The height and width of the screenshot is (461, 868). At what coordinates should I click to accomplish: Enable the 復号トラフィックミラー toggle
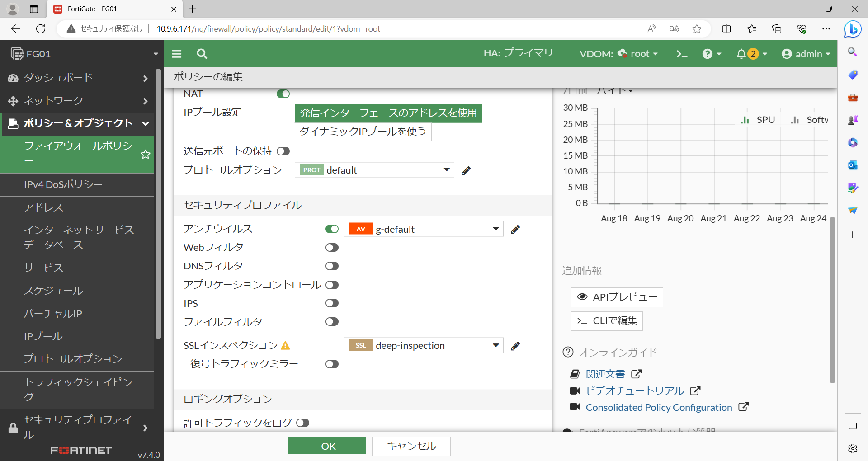coord(332,364)
